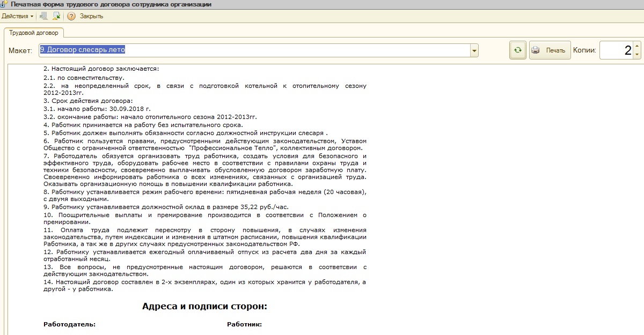
Task: Open the Действия menu
Action: click(17, 16)
